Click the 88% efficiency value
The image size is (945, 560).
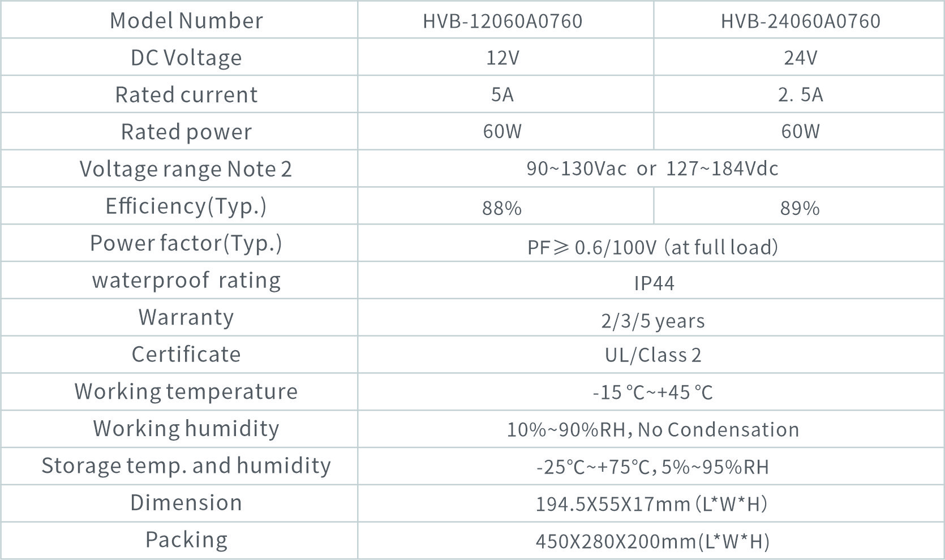[x=502, y=208]
